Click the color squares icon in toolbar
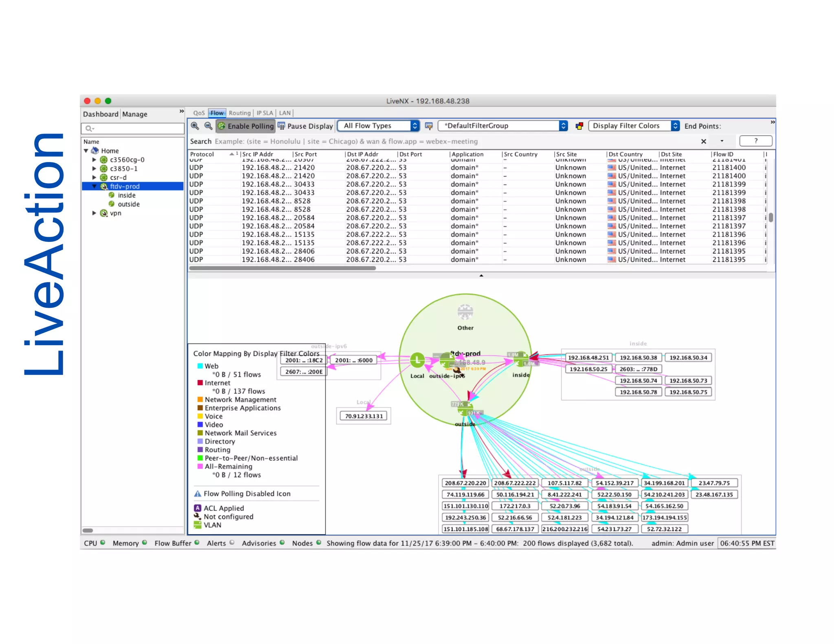 [x=579, y=126]
